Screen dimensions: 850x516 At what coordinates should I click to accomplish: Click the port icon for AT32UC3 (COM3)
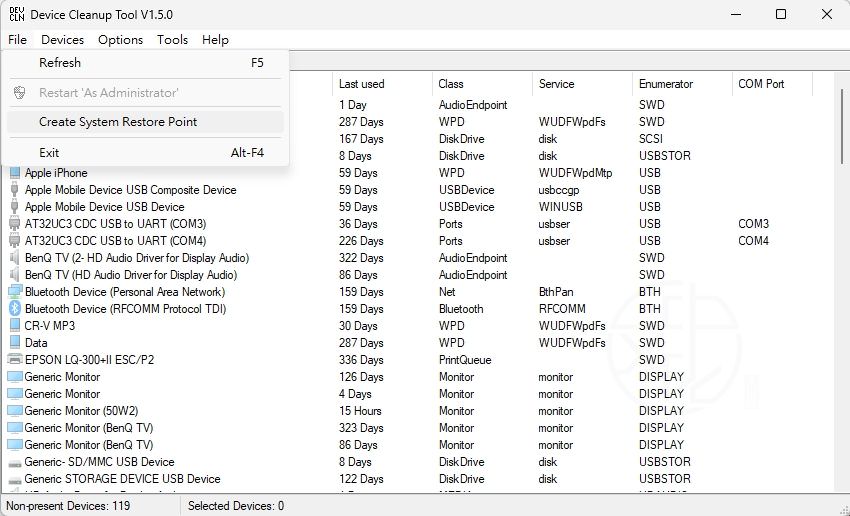[x=14, y=224]
